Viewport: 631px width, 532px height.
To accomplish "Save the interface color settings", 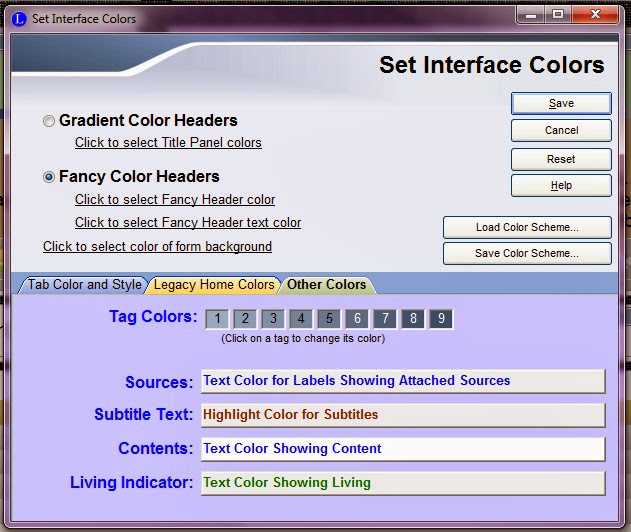I will point(561,103).
